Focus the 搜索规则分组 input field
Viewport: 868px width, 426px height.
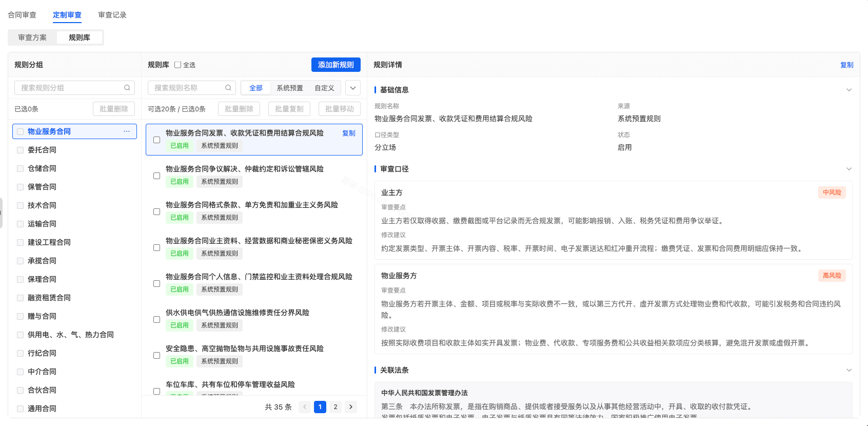tap(74, 88)
